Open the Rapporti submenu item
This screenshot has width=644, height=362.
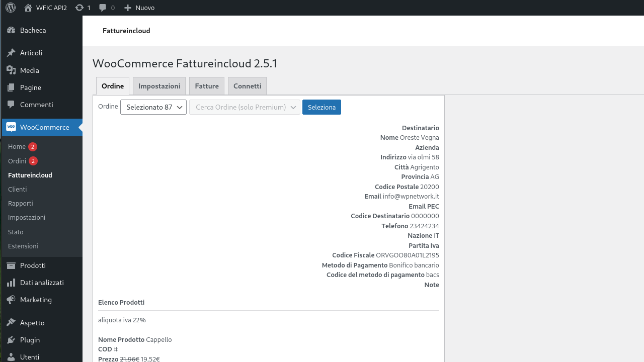coord(21,203)
